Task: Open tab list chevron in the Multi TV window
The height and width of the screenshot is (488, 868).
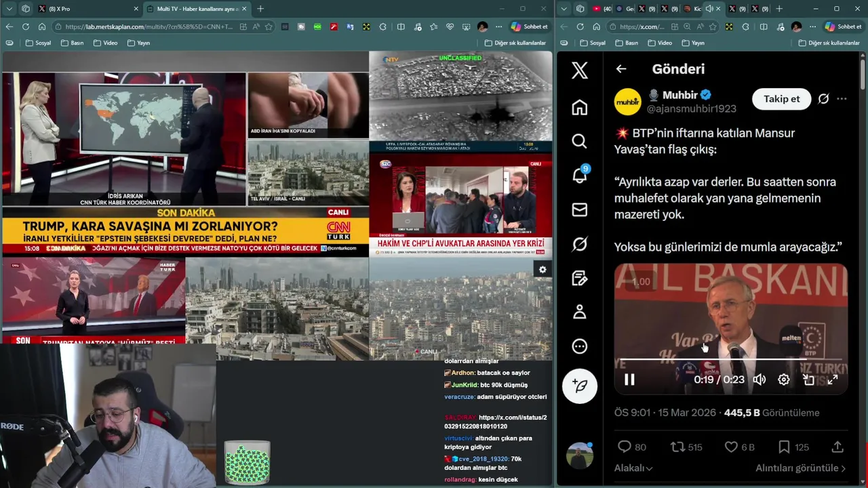Action: 9,9
